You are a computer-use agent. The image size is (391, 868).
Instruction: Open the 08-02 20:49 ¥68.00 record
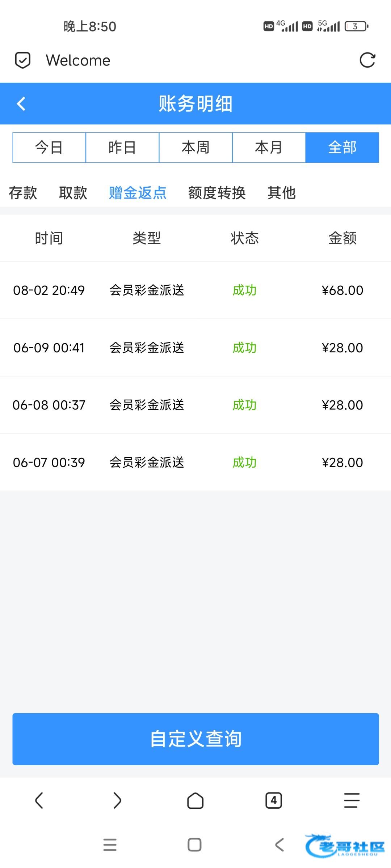click(x=195, y=290)
